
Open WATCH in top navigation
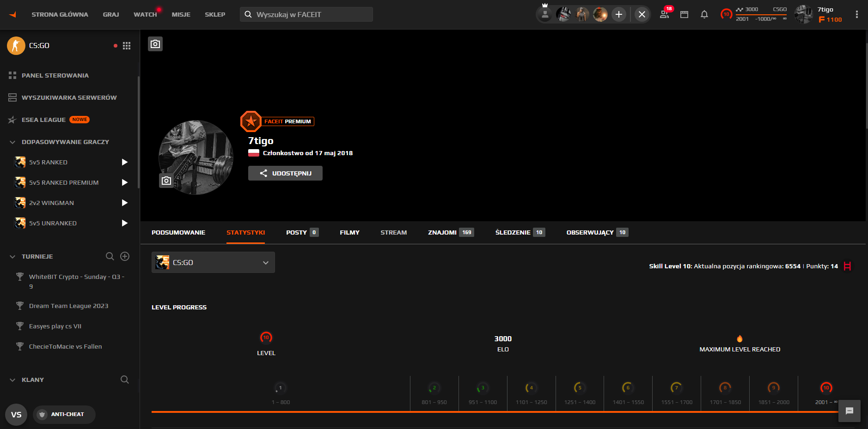145,14
